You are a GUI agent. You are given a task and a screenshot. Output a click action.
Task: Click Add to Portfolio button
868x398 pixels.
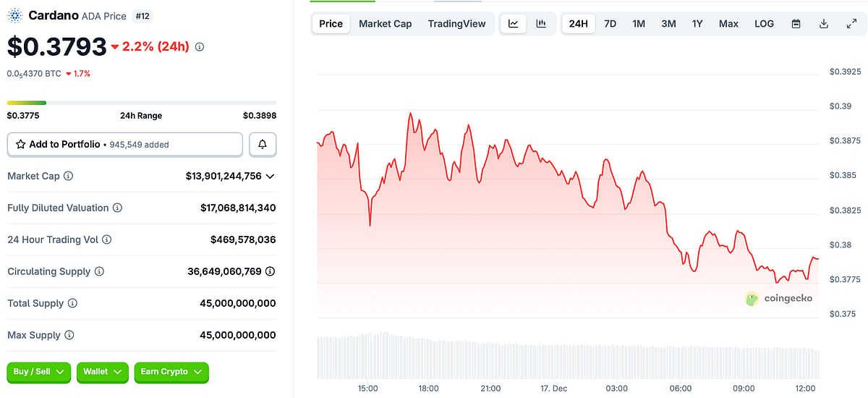tap(125, 144)
